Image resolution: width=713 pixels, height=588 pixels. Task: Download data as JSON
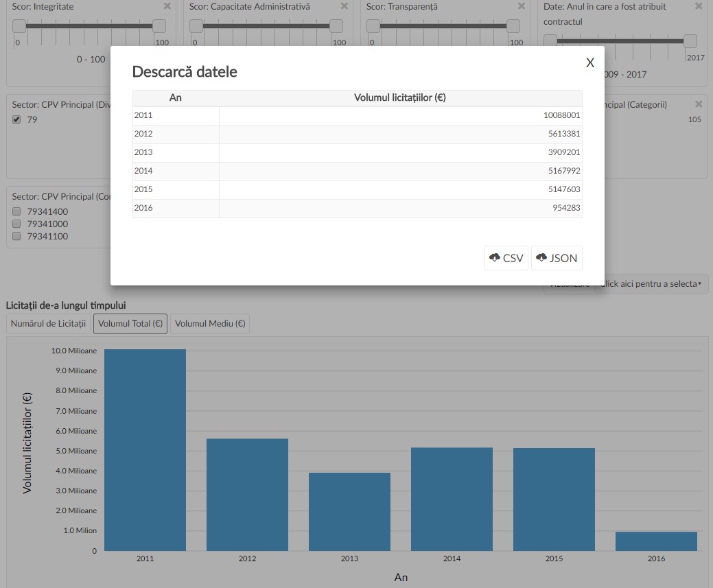[557, 258]
